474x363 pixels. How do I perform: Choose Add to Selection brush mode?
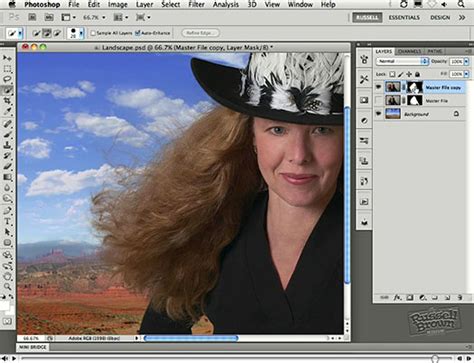pos(47,33)
